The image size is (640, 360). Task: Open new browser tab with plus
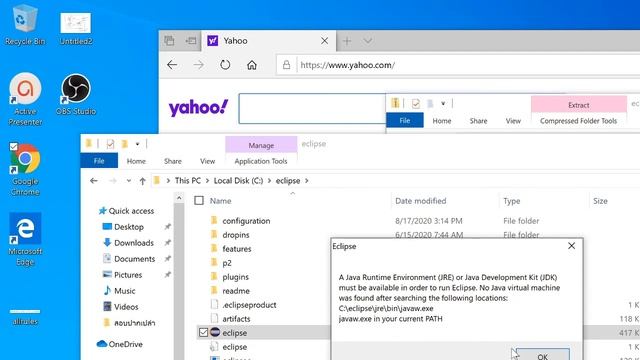347,41
